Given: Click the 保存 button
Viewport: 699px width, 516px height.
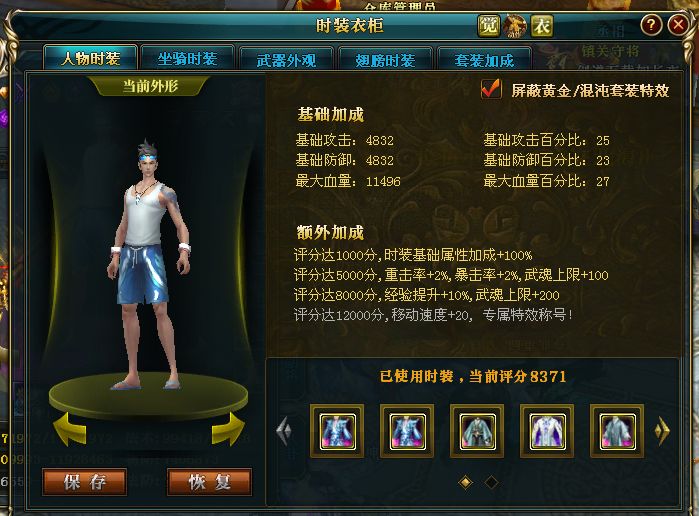Looking at the screenshot, I should click(x=85, y=482).
